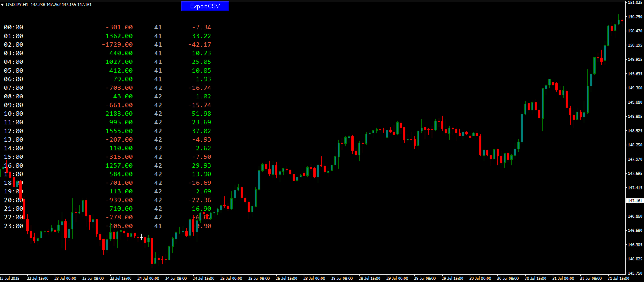
Task: Click the total 710.00 in the 21:00 row
Action: tap(121, 209)
